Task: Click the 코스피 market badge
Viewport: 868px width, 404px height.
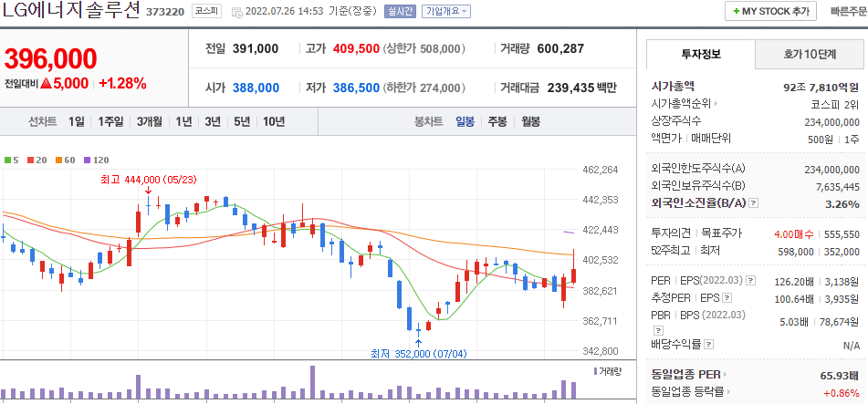Action: (206, 11)
